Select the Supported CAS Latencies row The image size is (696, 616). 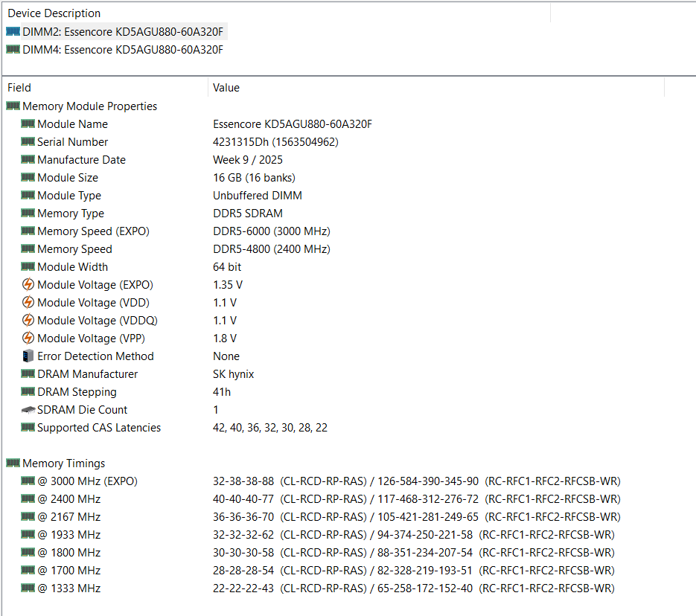point(98,428)
